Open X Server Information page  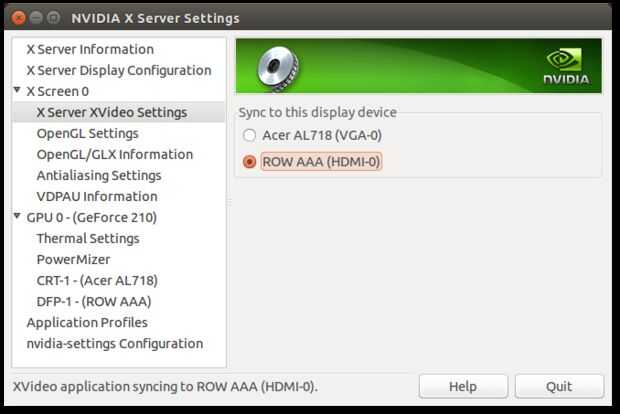90,49
